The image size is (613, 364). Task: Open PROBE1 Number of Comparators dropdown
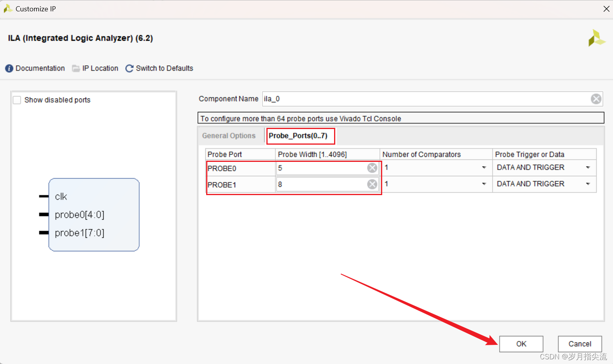[484, 184]
